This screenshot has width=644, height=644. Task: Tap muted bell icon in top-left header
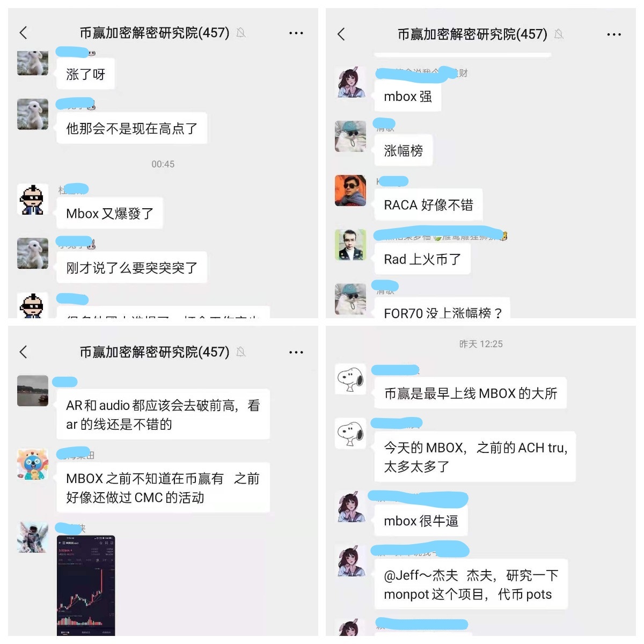[241, 33]
